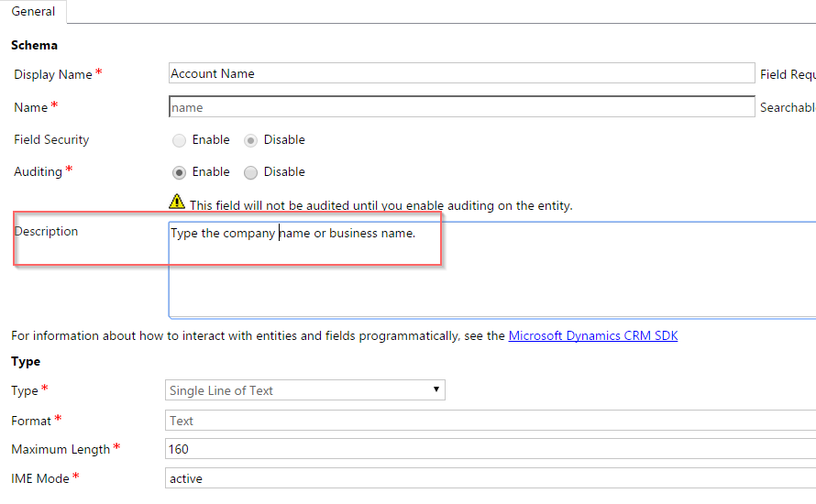Click the auditing warning triangle icon
The image size is (816, 504).
tap(177, 202)
